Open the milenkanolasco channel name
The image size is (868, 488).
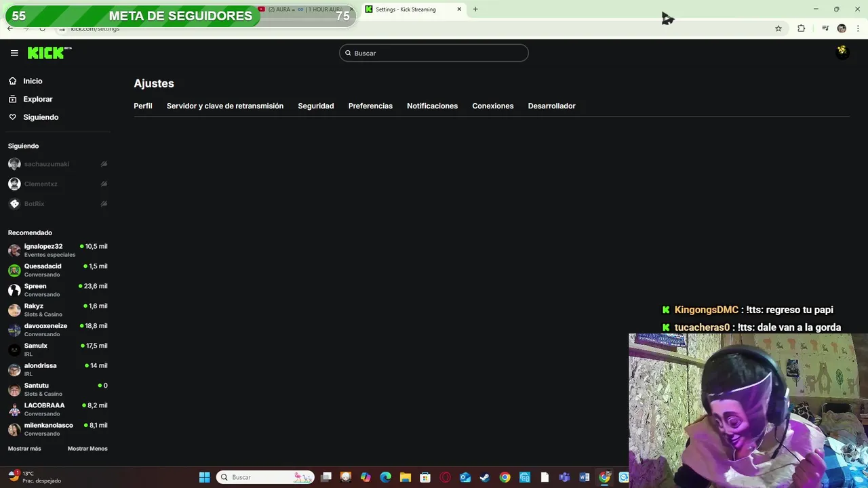pos(49,425)
